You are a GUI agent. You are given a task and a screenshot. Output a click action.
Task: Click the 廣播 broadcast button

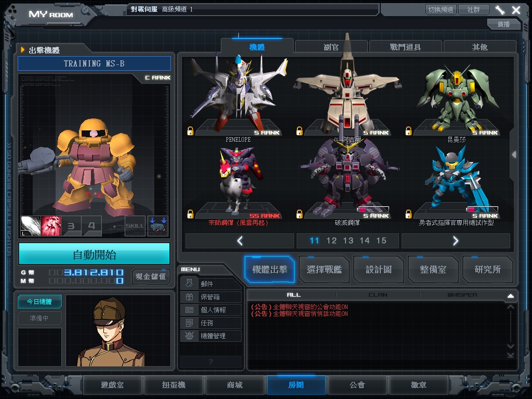[x=504, y=24]
